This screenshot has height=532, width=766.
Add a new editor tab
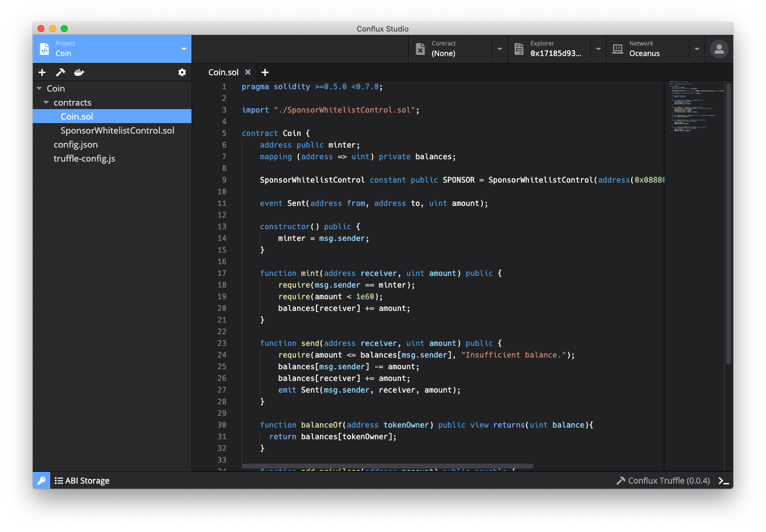click(265, 72)
